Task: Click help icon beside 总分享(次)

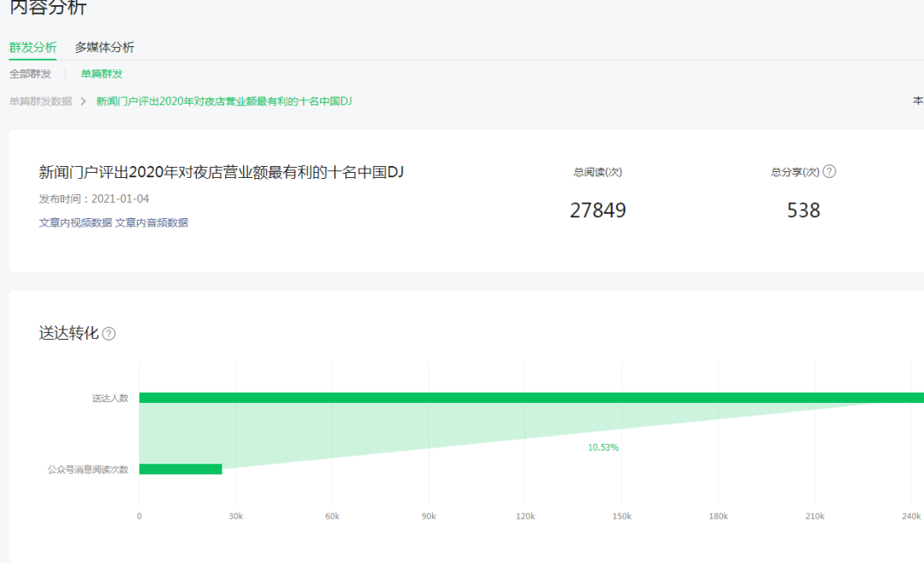Action: click(x=829, y=171)
